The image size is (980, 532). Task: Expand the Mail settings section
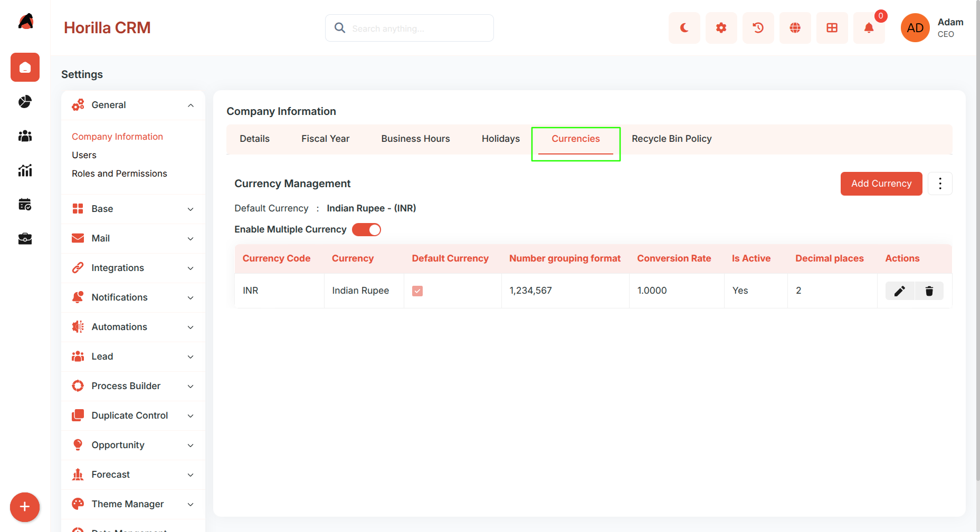[x=133, y=238]
